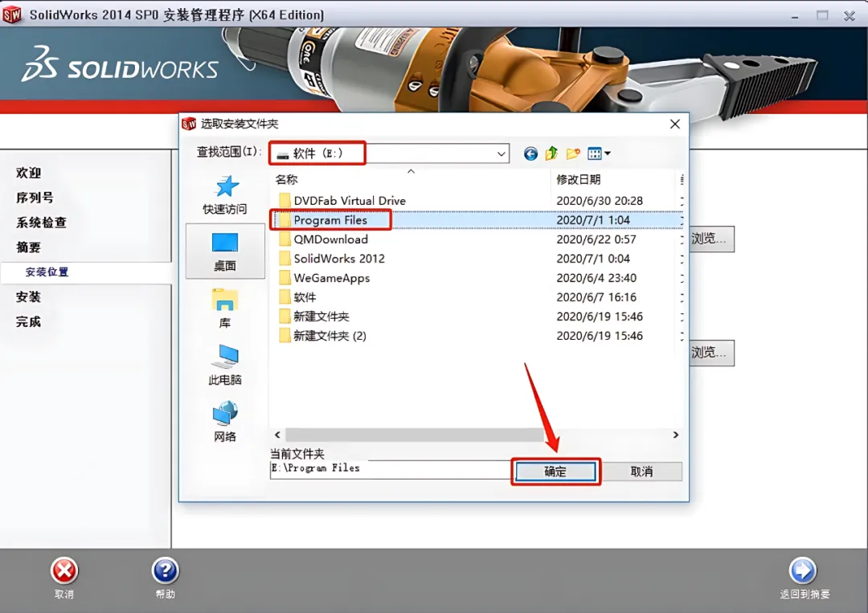The image size is (868, 613).
Task: Click the lower 浏览... button
Action: (x=711, y=353)
